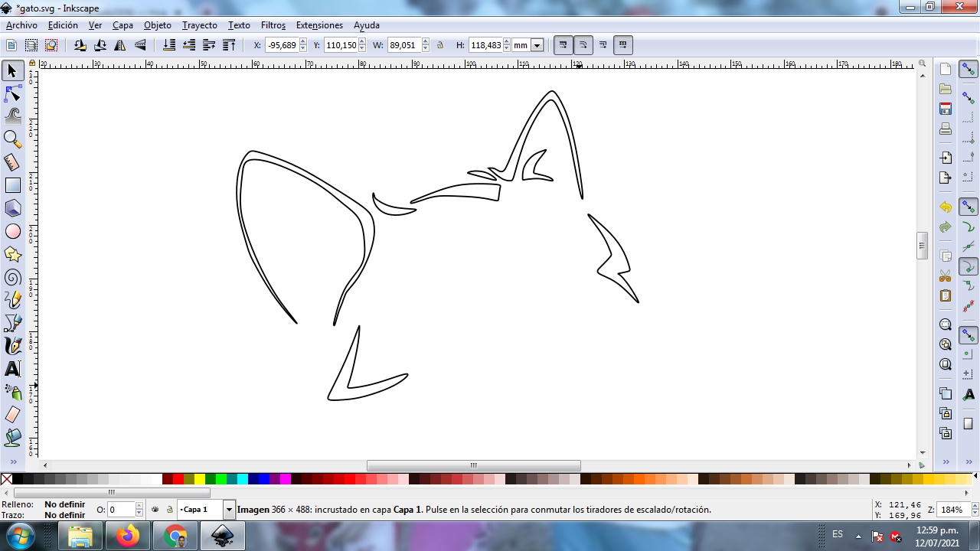
Task: Select the Node edit tool
Action: (x=12, y=94)
